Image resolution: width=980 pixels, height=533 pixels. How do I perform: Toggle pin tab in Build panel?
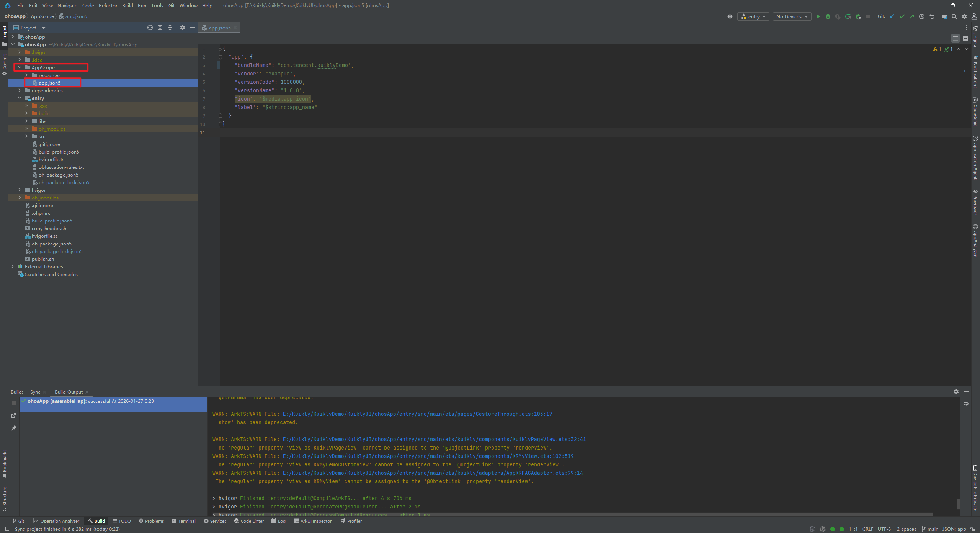(14, 428)
